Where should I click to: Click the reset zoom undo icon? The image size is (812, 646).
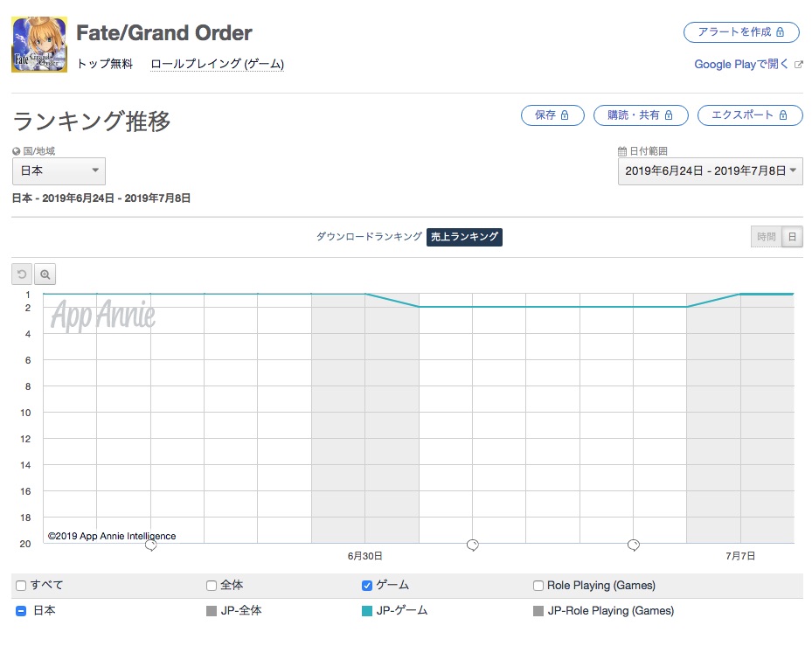pyautogui.click(x=22, y=274)
